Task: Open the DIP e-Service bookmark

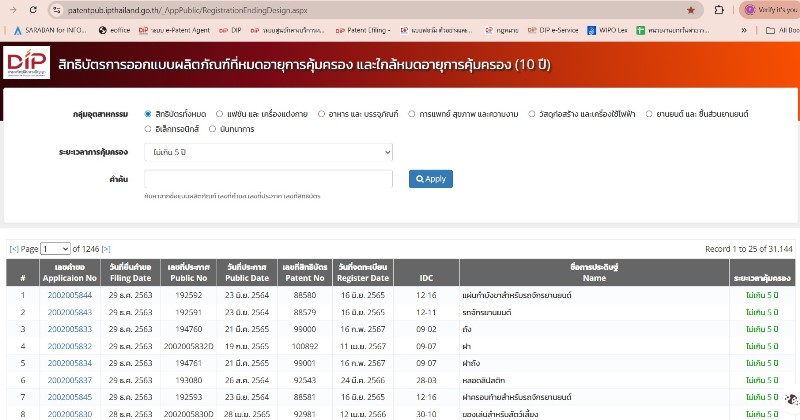Action: (557, 30)
